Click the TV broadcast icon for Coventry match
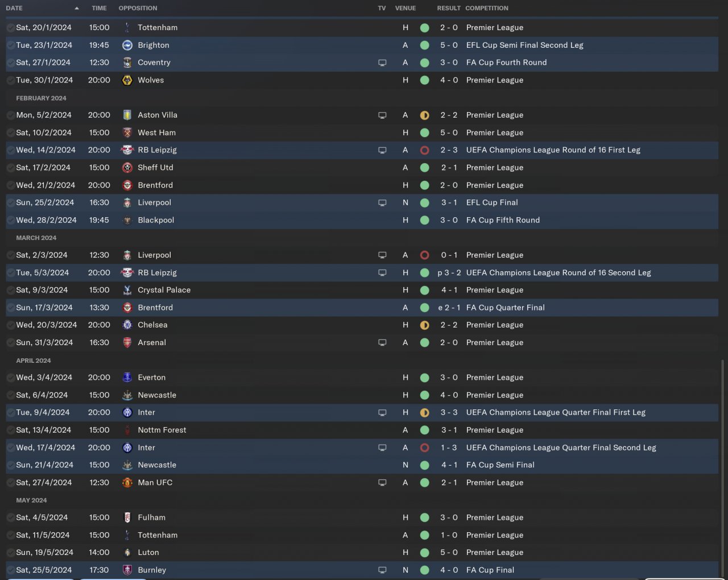 click(x=382, y=63)
